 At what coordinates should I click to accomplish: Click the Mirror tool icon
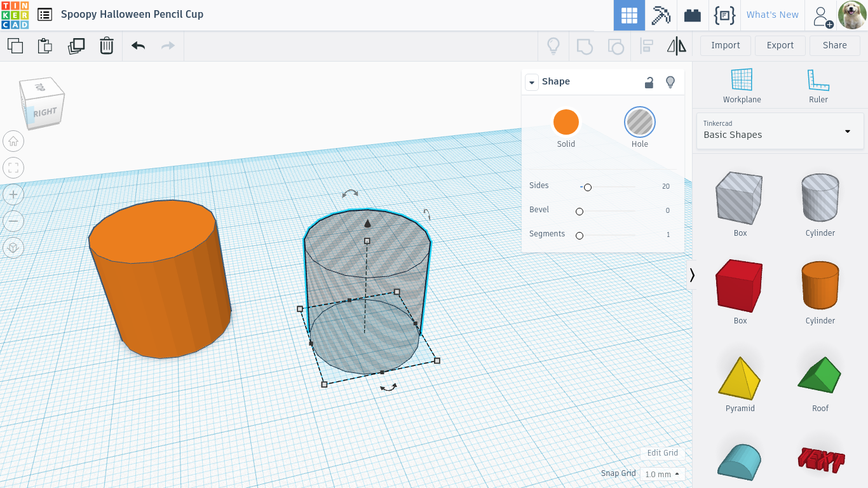(677, 46)
